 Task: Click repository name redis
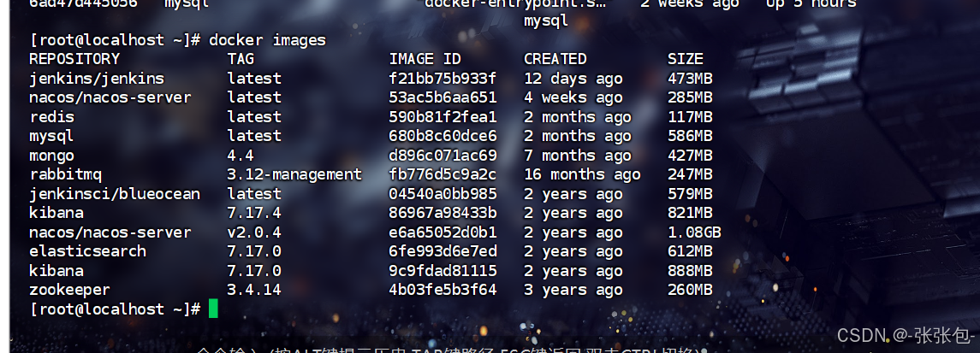[x=52, y=117]
